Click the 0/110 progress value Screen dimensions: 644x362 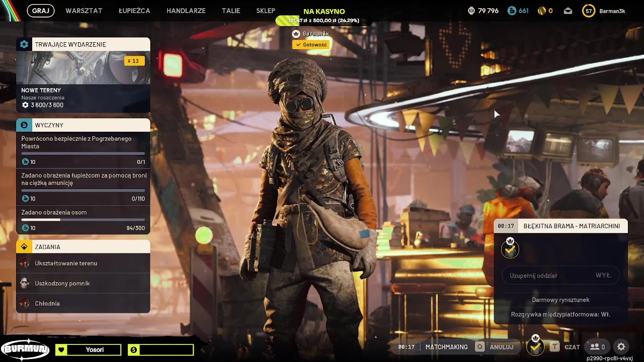click(138, 199)
